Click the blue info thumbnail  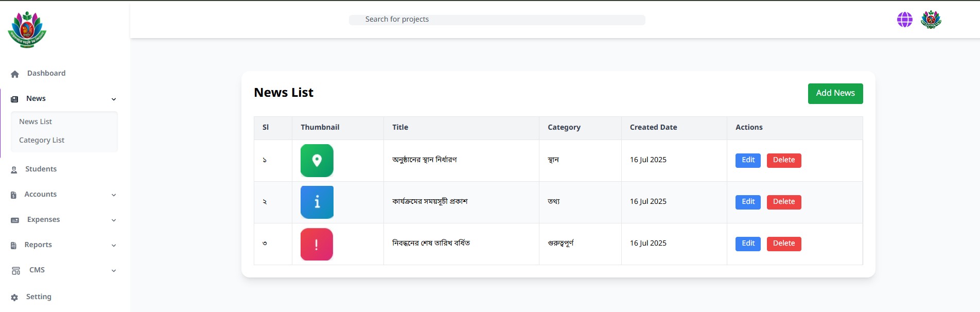coord(317,202)
